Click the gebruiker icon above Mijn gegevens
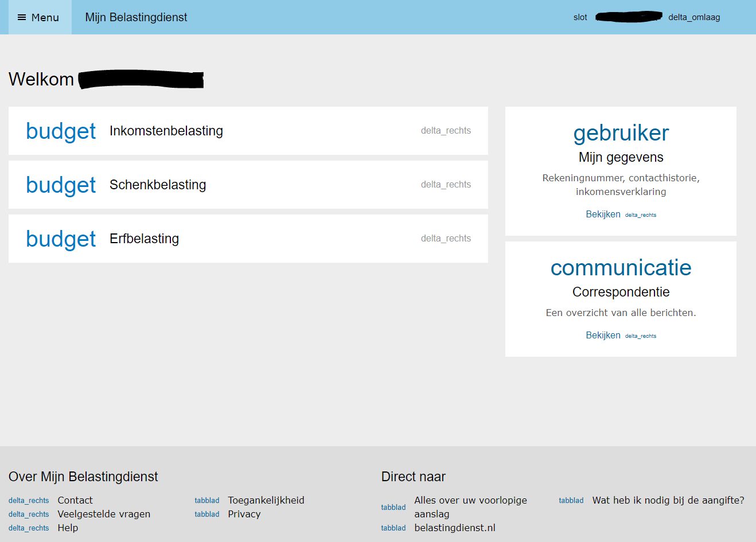The height and width of the screenshot is (542, 756). click(x=621, y=133)
